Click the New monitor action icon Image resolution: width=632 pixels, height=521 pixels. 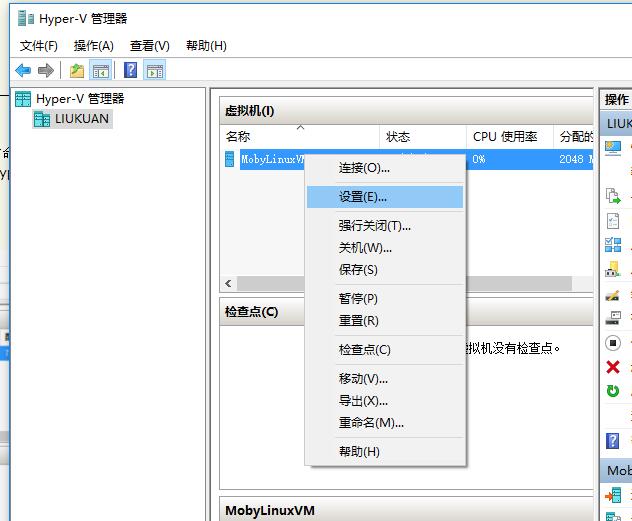(613, 148)
